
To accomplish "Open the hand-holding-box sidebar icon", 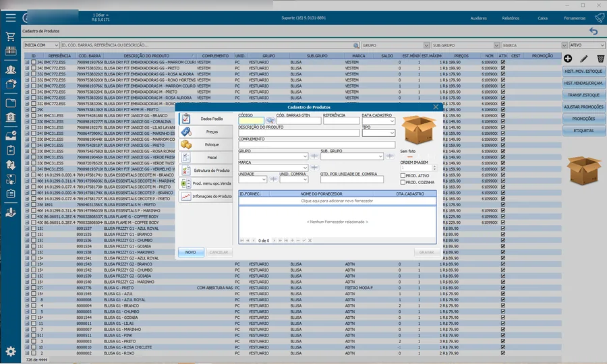I will point(11,212).
